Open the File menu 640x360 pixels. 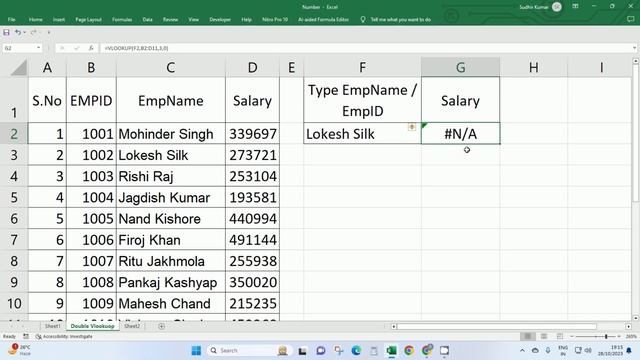click(11, 19)
